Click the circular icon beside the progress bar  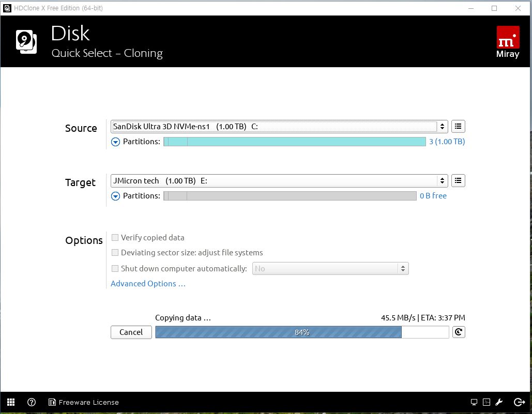(x=459, y=332)
